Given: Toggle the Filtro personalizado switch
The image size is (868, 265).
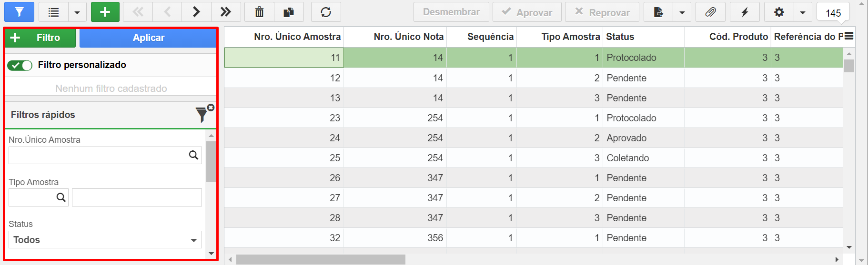Looking at the screenshot, I should (x=20, y=65).
